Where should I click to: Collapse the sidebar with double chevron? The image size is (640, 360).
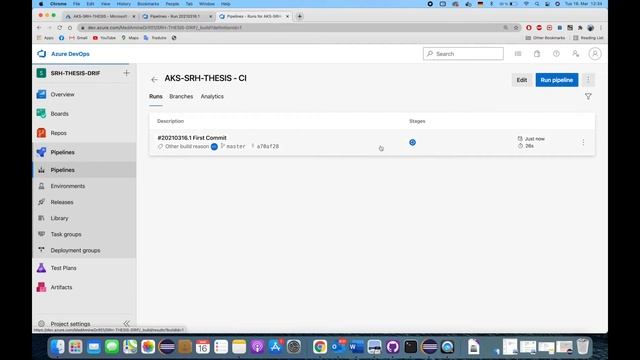click(x=127, y=323)
